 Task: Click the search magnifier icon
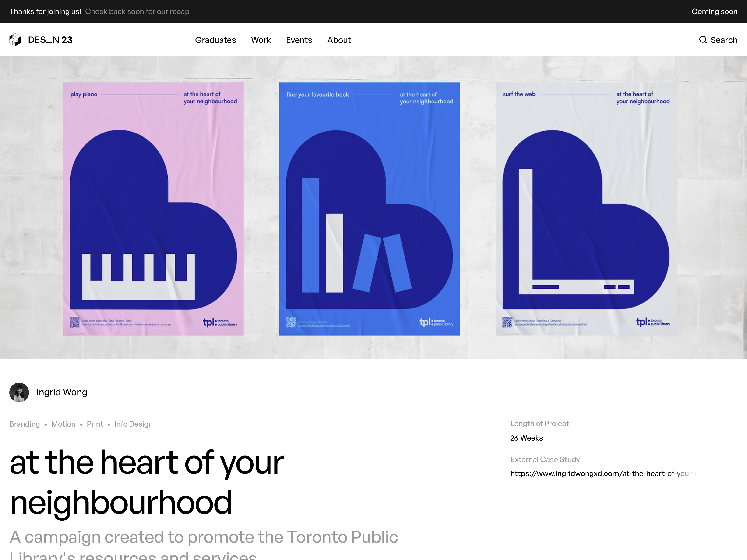(703, 40)
